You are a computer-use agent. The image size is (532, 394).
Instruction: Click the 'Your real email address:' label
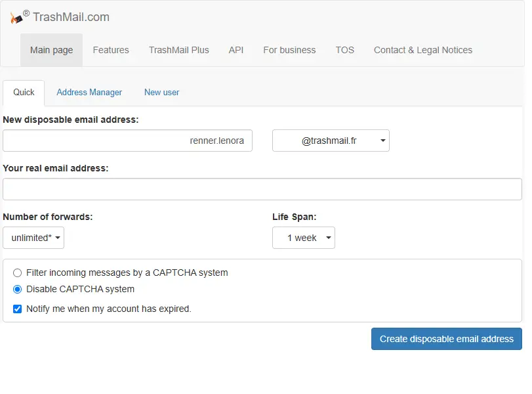click(56, 169)
